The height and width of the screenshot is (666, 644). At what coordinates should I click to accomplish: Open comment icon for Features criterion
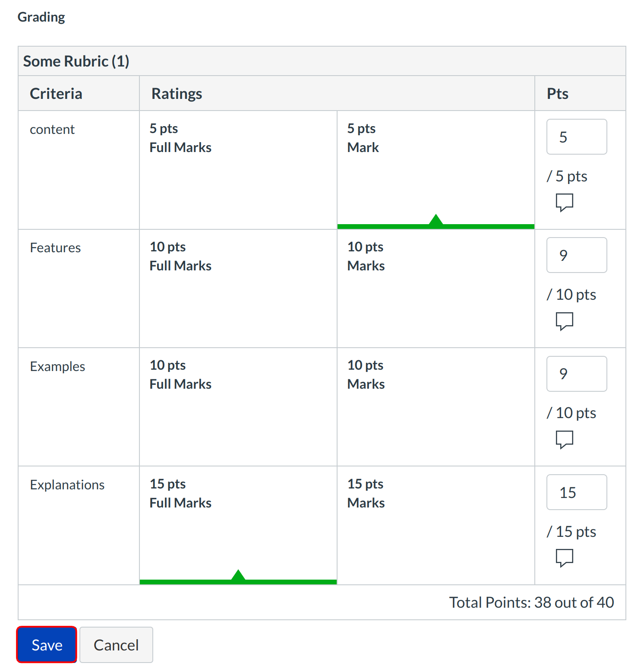(564, 321)
